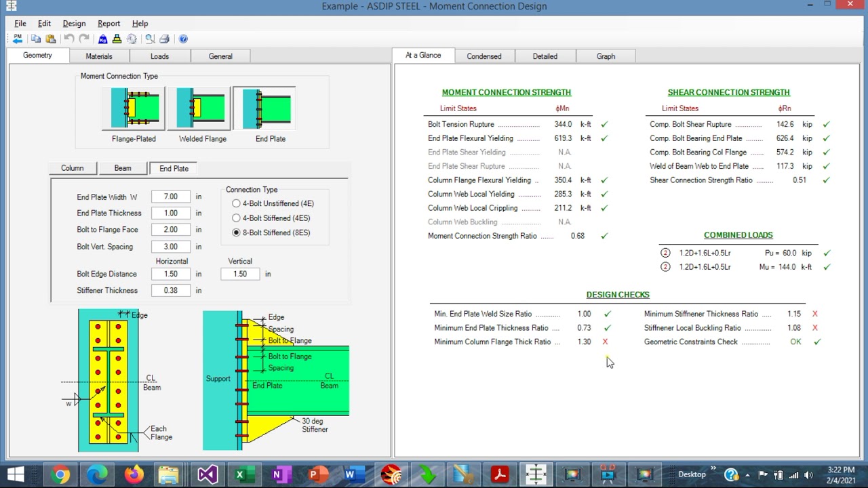
Task: Click the Undo toolbar icon
Action: [x=69, y=39]
